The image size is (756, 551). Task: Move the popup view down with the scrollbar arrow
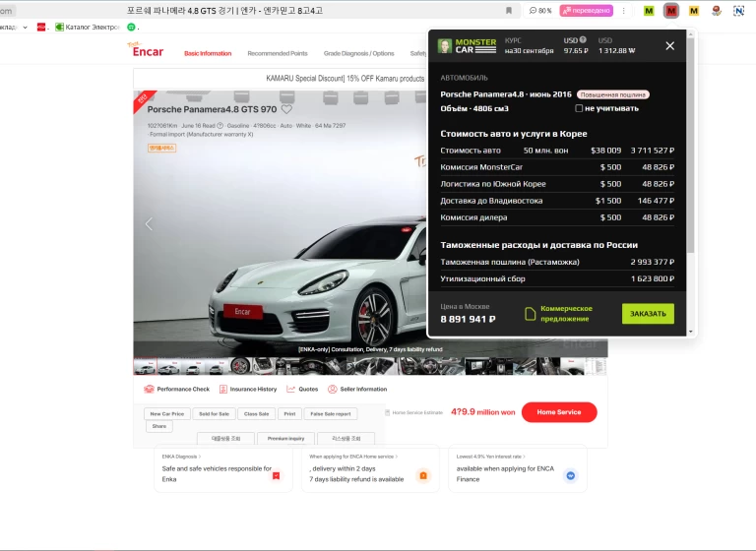point(690,332)
